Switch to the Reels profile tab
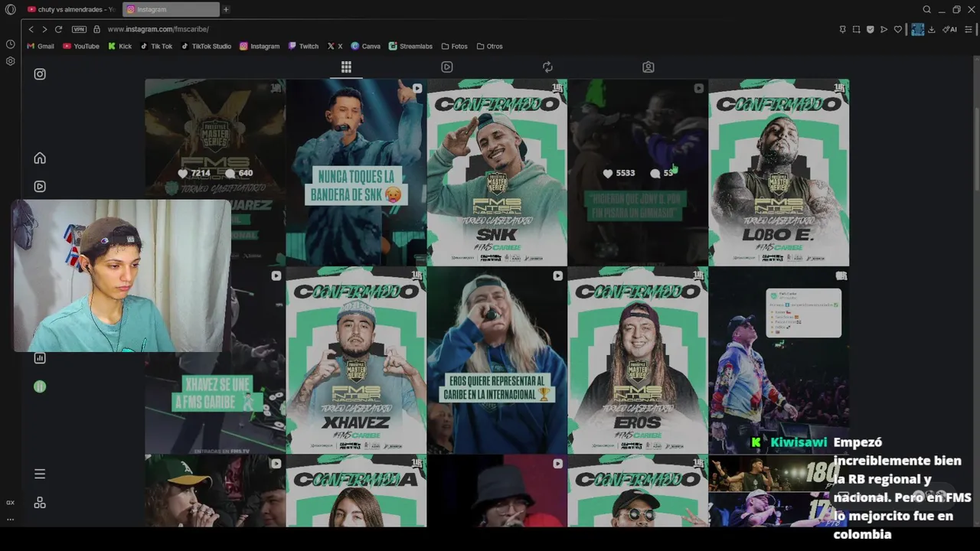Image resolution: width=980 pixels, height=551 pixels. tap(447, 67)
